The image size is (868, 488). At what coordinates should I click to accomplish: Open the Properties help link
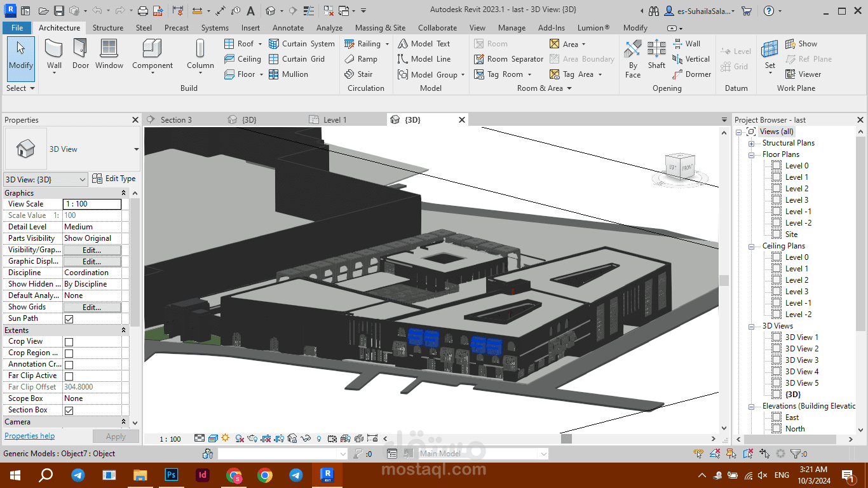coord(29,436)
